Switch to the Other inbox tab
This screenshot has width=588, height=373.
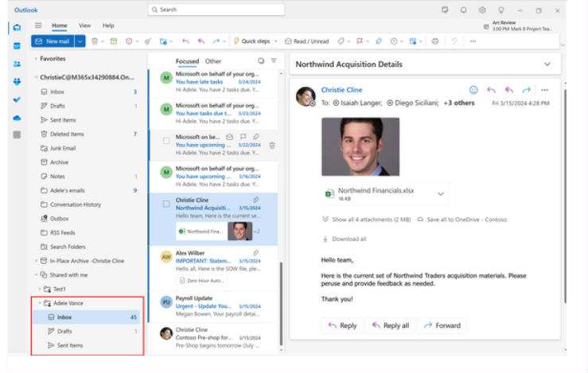(x=213, y=61)
